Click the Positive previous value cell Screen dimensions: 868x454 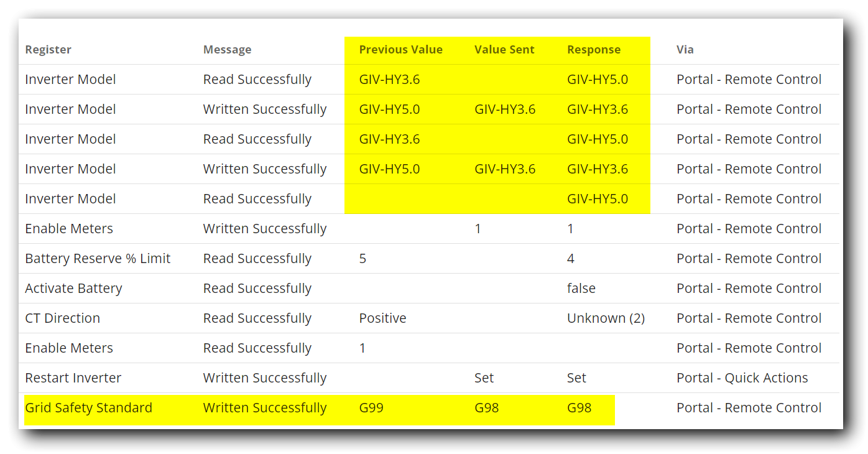coord(382,318)
